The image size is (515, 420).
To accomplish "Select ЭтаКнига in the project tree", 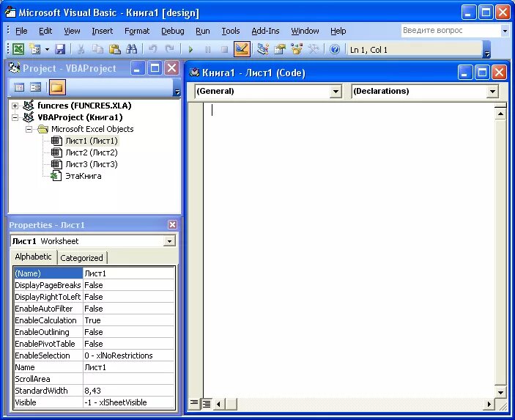I will click(84, 176).
